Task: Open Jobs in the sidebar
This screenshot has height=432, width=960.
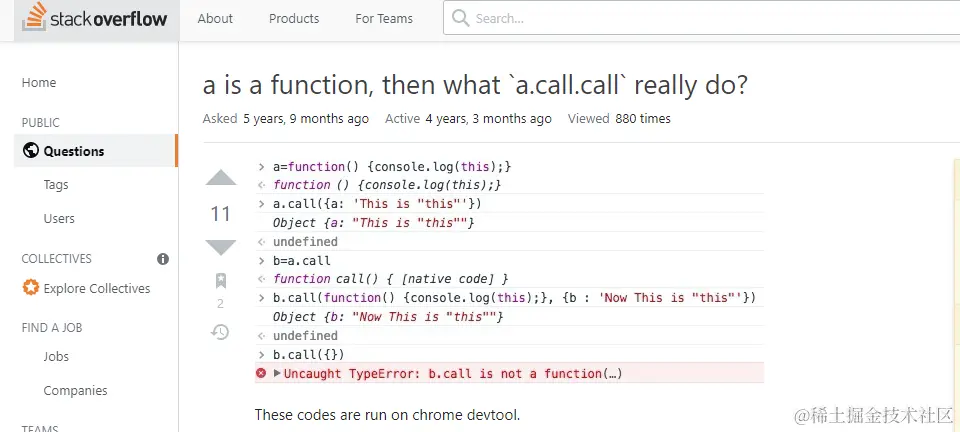Action: (56, 356)
